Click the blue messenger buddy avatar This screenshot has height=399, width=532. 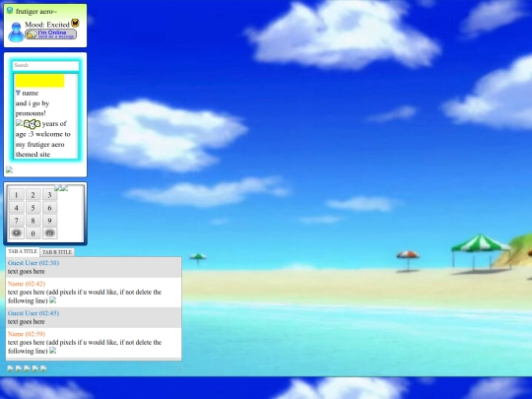pyautogui.click(x=16, y=33)
